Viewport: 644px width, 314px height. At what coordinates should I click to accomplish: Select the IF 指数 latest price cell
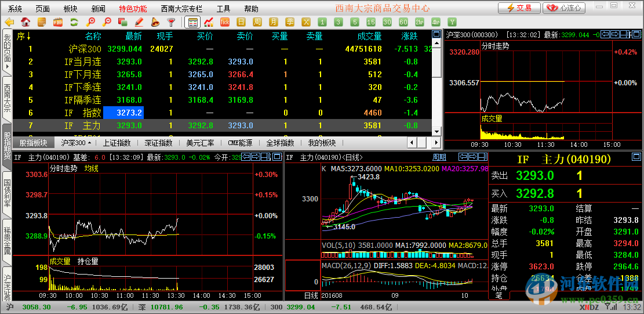(x=123, y=113)
